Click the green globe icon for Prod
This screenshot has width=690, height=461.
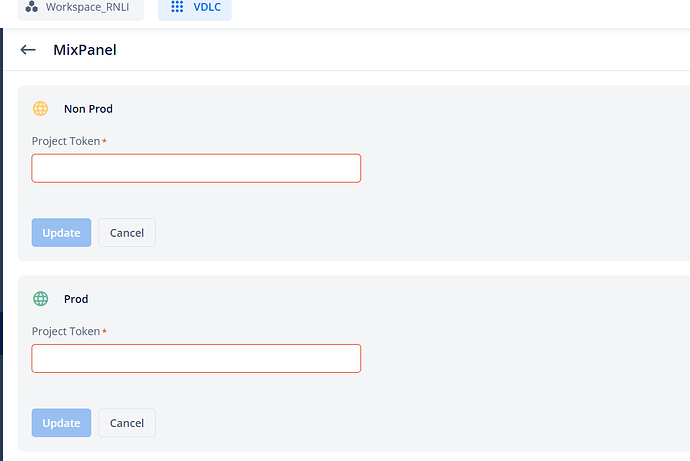[41, 298]
